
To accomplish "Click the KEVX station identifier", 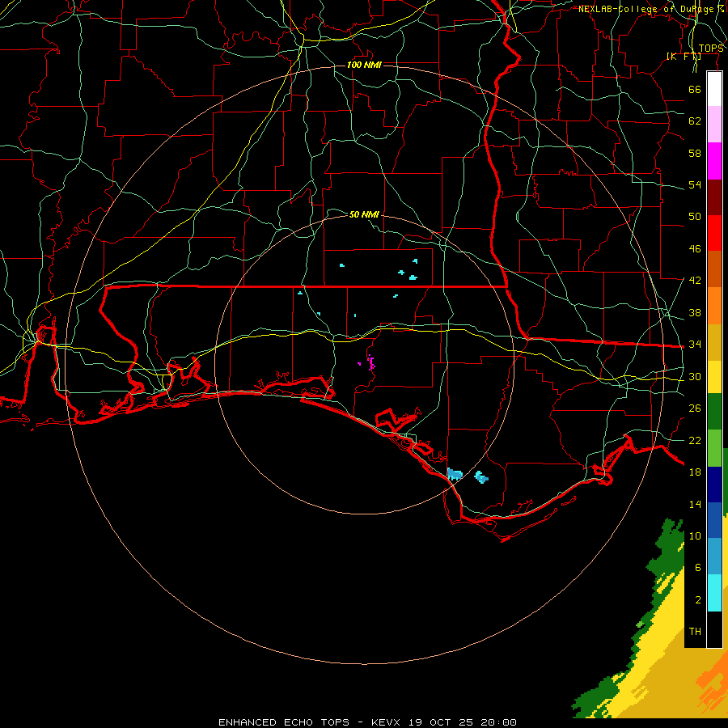I will click(385, 722).
